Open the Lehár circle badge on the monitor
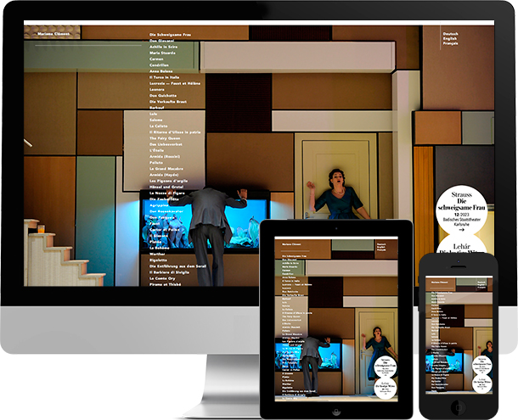The width and height of the screenshot is (518, 420). [461, 245]
